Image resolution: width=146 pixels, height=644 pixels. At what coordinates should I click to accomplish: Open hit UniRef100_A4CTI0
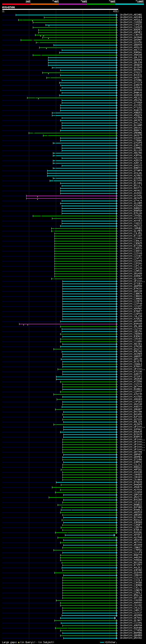[x=131, y=50]
